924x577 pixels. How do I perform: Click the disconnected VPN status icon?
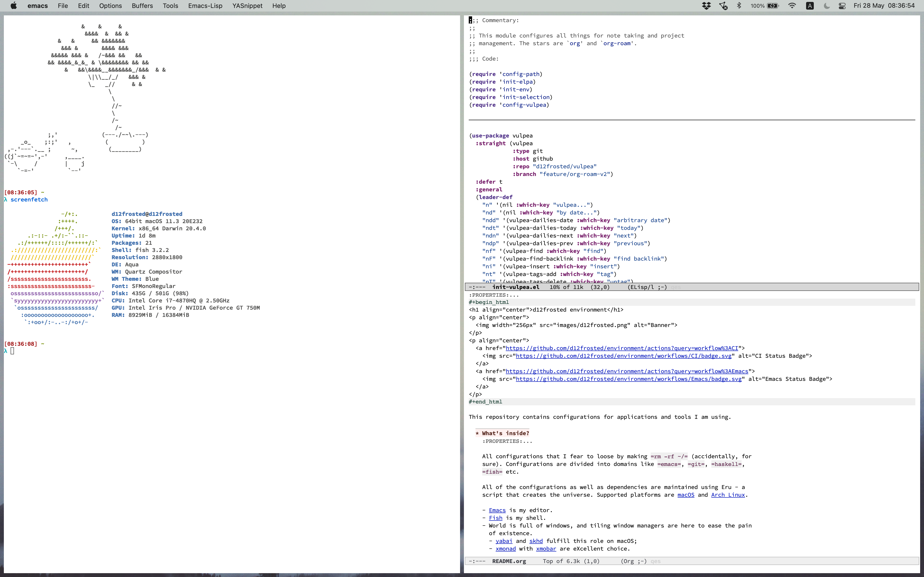pyautogui.click(x=723, y=6)
